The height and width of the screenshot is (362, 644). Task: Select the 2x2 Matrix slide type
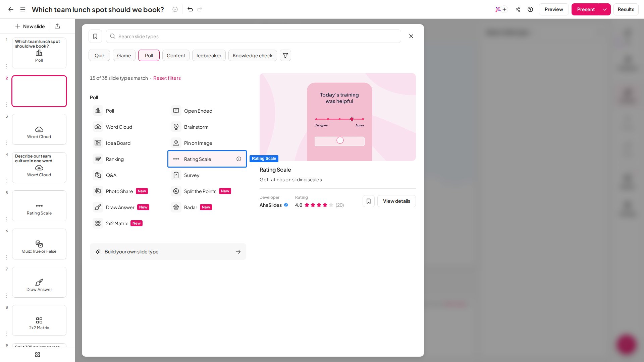click(x=129, y=223)
